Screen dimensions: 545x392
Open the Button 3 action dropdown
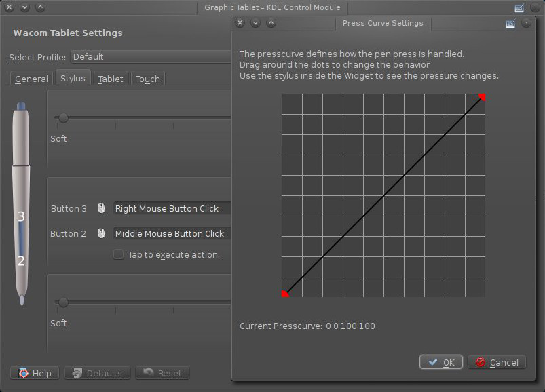[x=172, y=209]
